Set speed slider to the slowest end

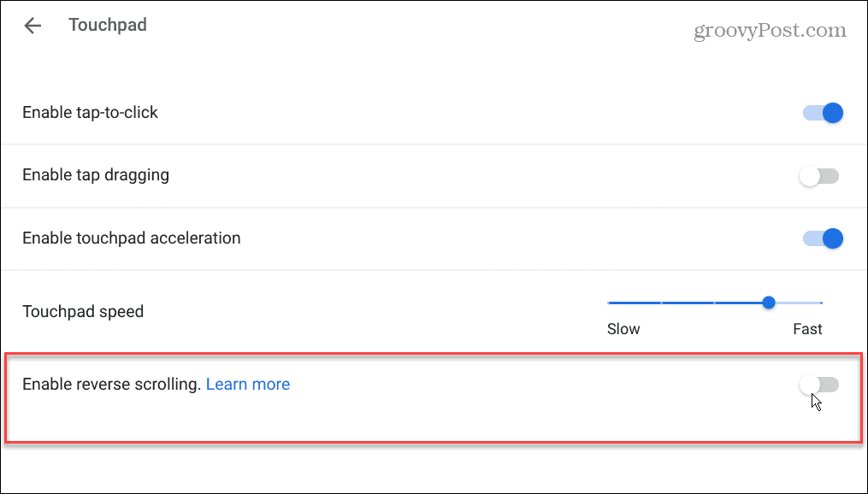[x=609, y=303]
